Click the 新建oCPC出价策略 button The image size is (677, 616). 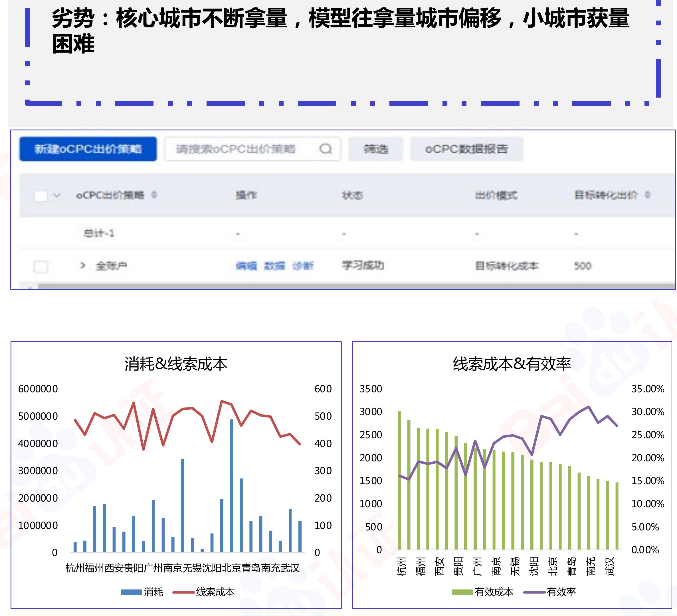(88, 149)
